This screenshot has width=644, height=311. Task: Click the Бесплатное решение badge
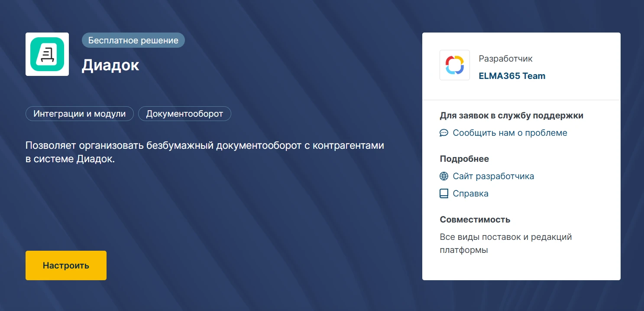point(133,40)
